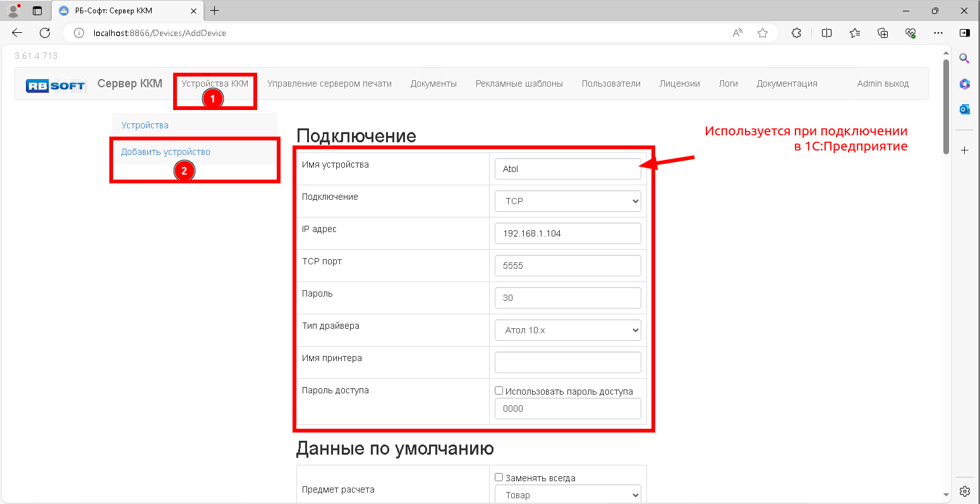The image size is (980, 504).
Task: Click Пароль доступа field 0000
Action: click(x=568, y=409)
